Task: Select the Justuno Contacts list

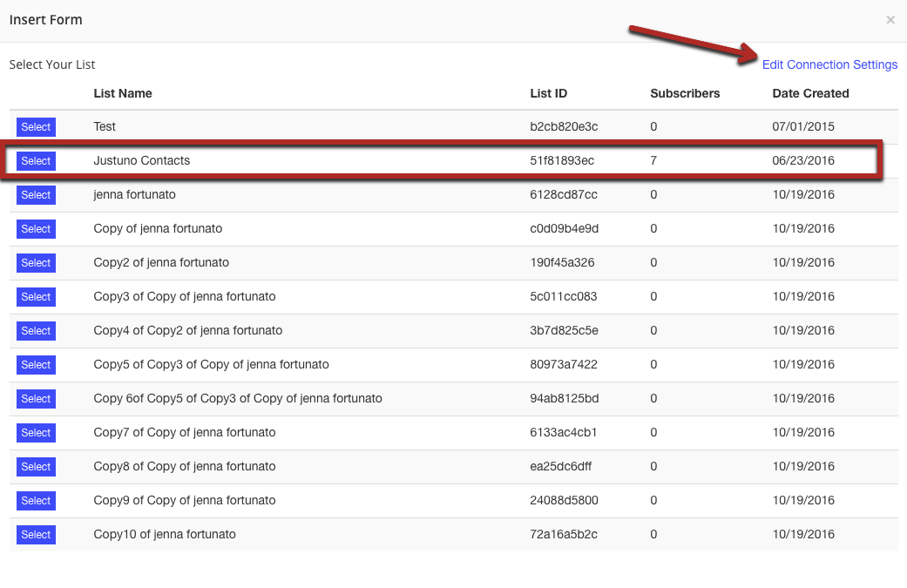Action: 35,160
